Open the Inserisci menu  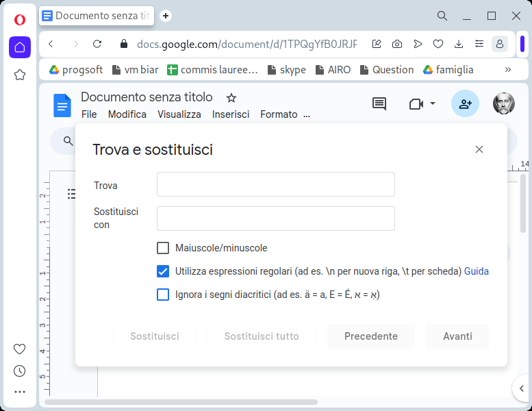231,114
